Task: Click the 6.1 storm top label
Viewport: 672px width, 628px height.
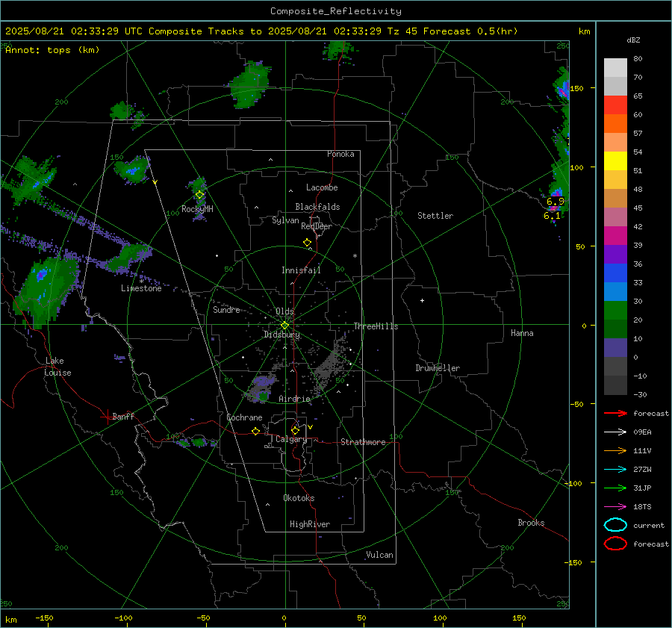Action: [552, 216]
